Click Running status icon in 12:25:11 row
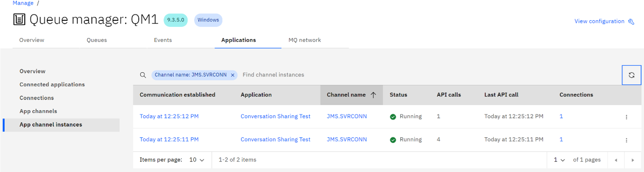Image resolution: width=644 pixels, height=172 pixels. pyautogui.click(x=393, y=140)
